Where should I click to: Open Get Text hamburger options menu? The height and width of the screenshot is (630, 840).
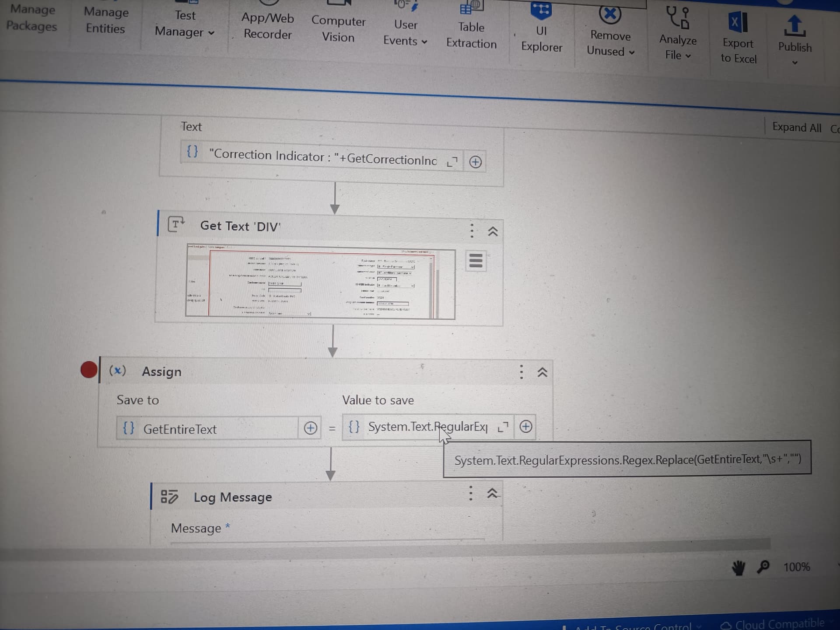[476, 261]
